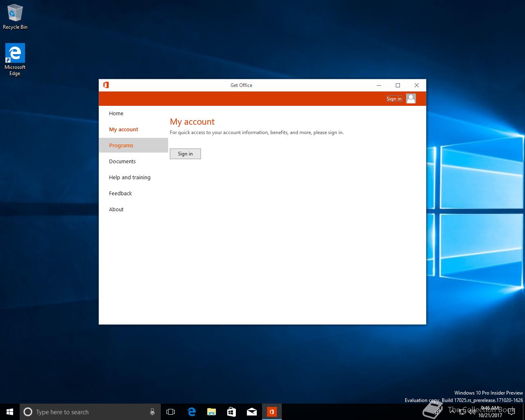This screenshot has height=420, width=525.
Task: Click the 'Get Office' title bar text
Action: coord(241,85)
